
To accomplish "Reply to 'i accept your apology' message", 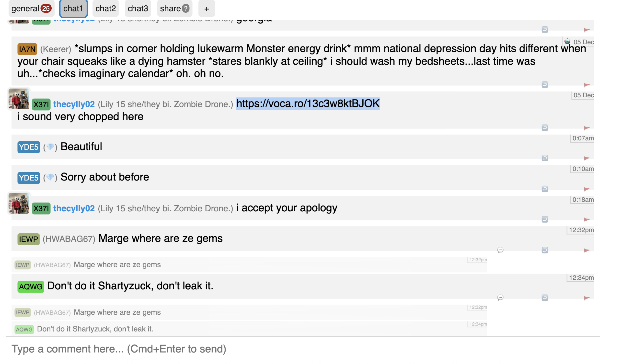I will pos(545,219).
